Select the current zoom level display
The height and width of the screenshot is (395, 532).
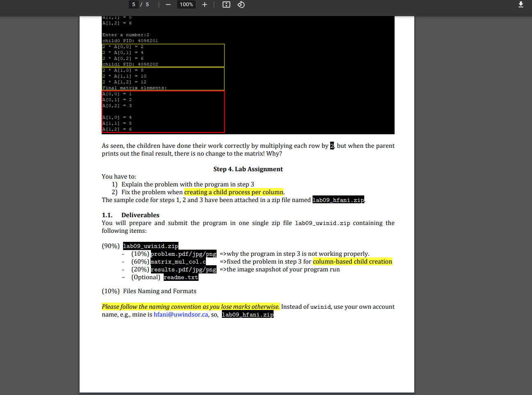coord(186,5)
